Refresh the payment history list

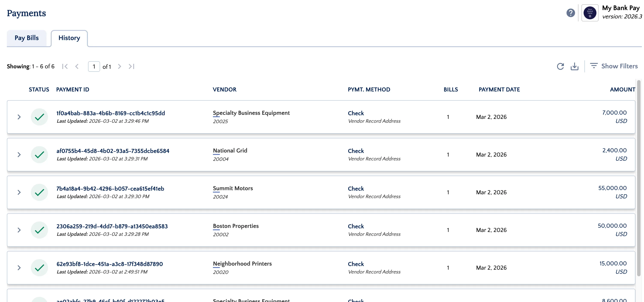tap(560, 66)
